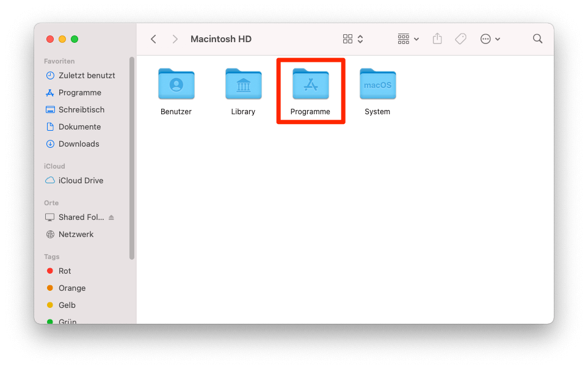
Task: Open the Library folder
Action: (x=243, y=84)
